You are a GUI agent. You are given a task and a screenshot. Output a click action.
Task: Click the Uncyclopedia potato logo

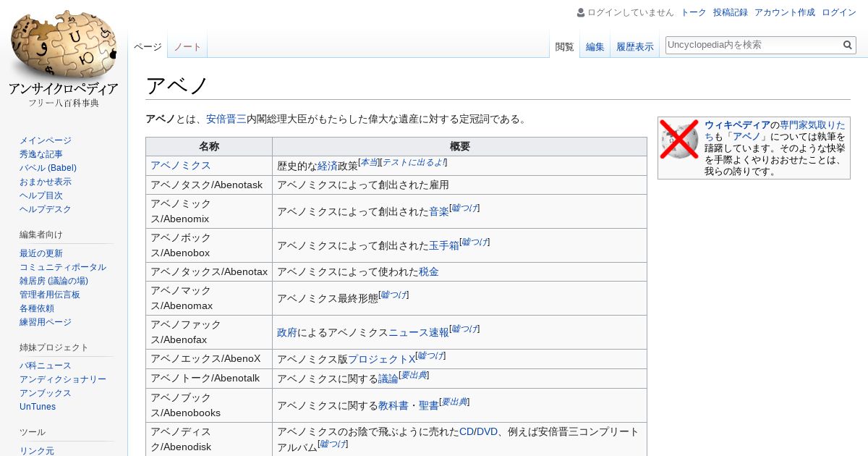click(64, 45)
